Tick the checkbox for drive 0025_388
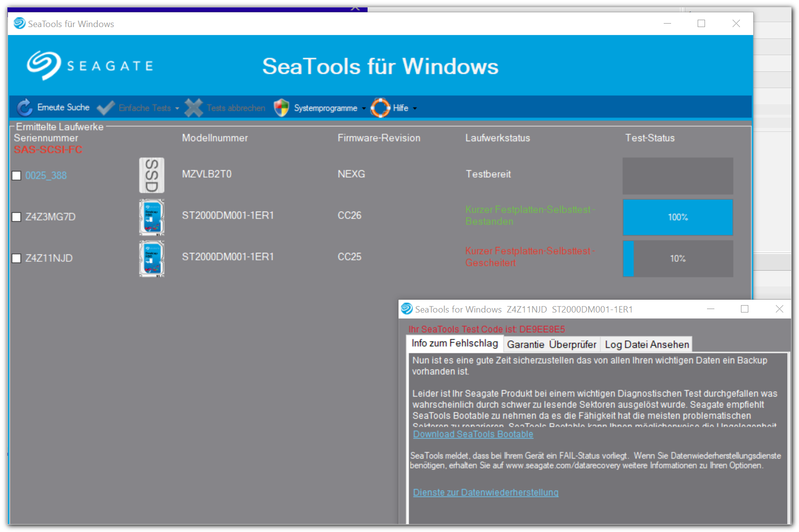The image size is (799, 532). pos(16,176)
